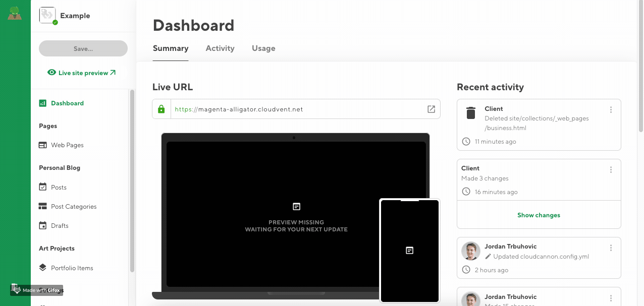Click the green avatar icon in the top corner
This screenshot has height=306, width=644.
coord(15,14)
